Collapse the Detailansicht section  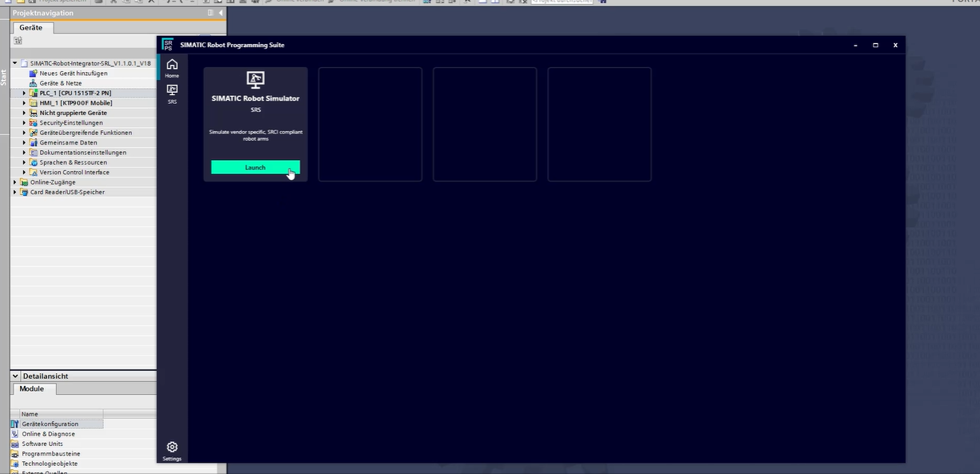pyautogui.click(x=16, y=376)
